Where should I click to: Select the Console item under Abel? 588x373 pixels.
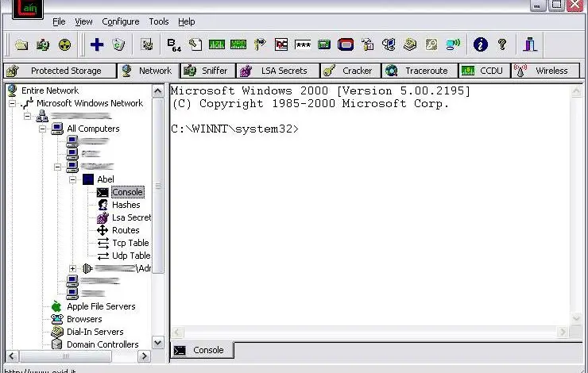click(127, 192)
